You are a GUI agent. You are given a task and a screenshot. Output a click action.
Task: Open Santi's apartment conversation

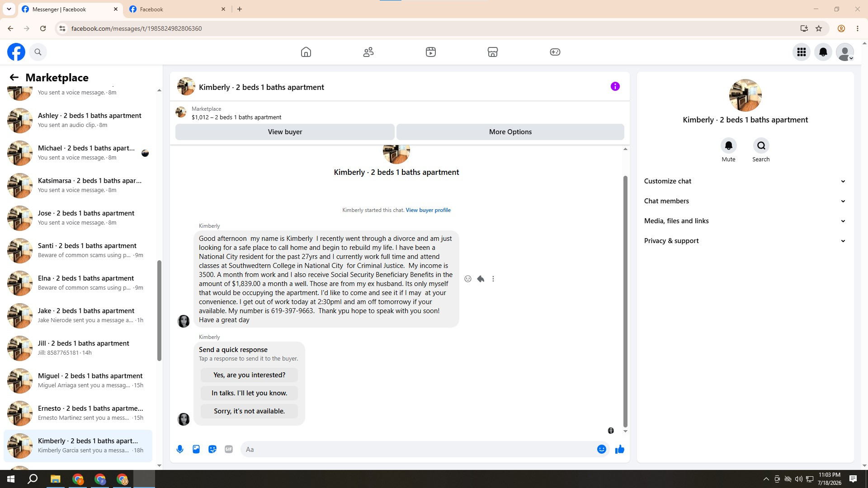[78, 250]
